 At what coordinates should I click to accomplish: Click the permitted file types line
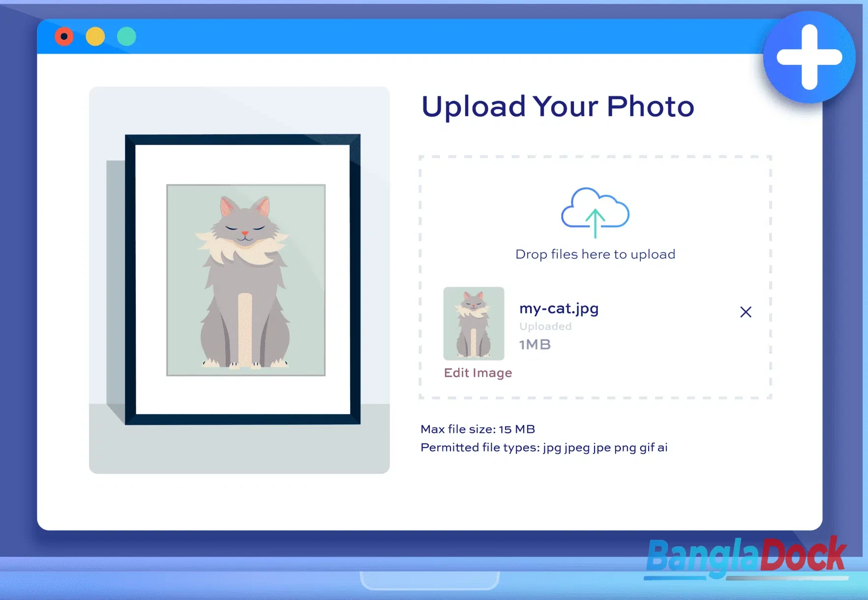(544, 448)
